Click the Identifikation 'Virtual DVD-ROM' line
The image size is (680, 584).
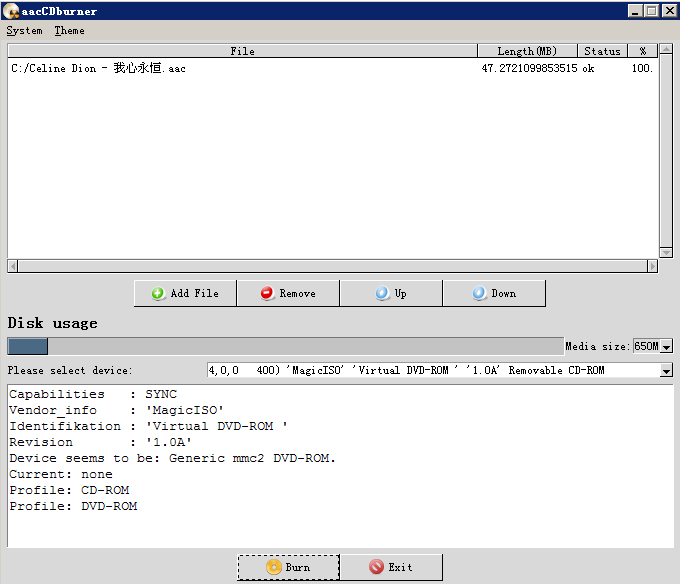148,426
